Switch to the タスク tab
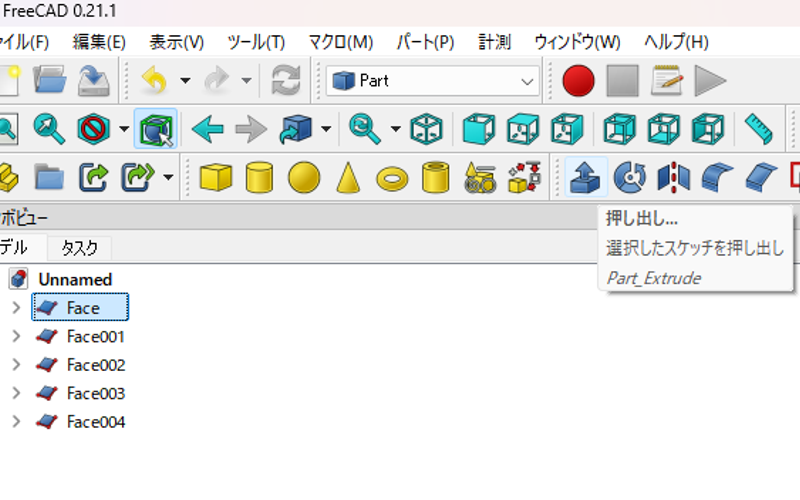Screen dimensions: 800x500 (x=80, y=248)
